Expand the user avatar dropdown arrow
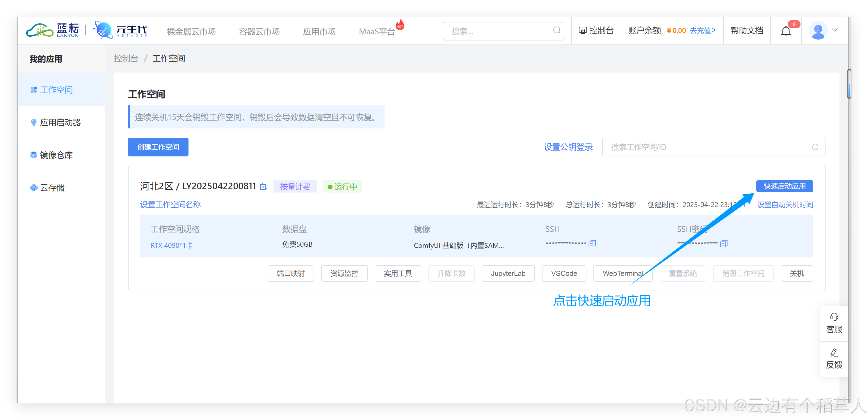Image resolution: width=868 pixels, height=420 pixels. pyautogui.click(x=835, y=30)
